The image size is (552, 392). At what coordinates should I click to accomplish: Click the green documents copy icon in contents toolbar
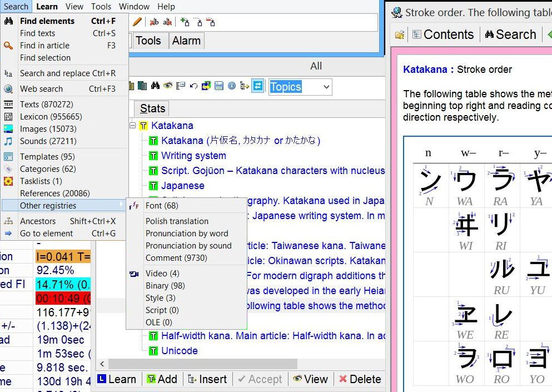click(142, 86)
